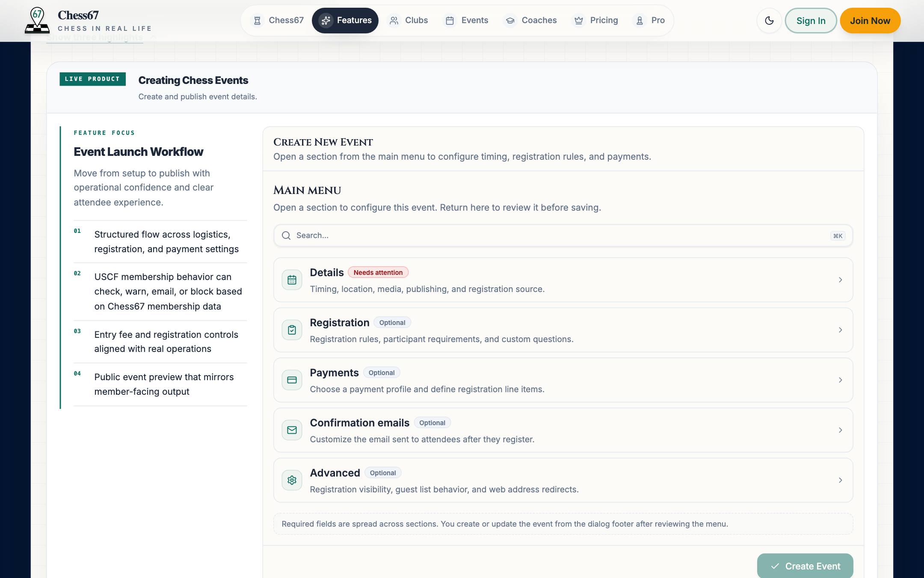Click highlight 02 about USCF membership behavior
The image size is (924, 578).
[160, 292]
